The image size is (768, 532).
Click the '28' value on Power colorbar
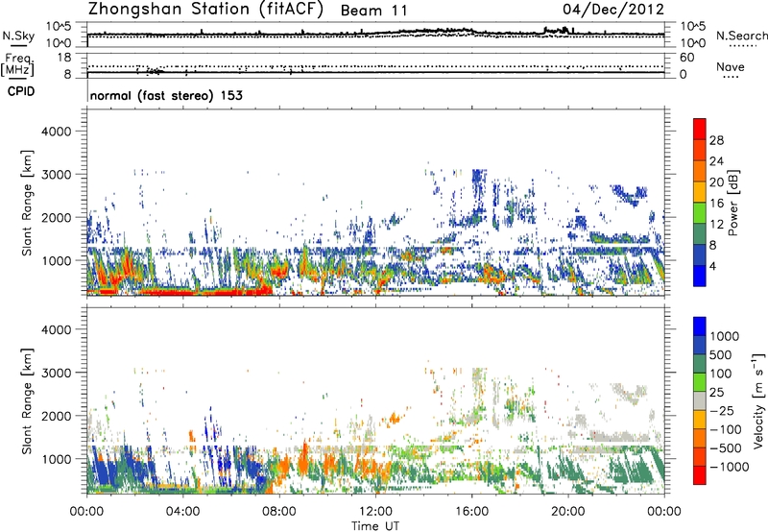tap(716, 140)
